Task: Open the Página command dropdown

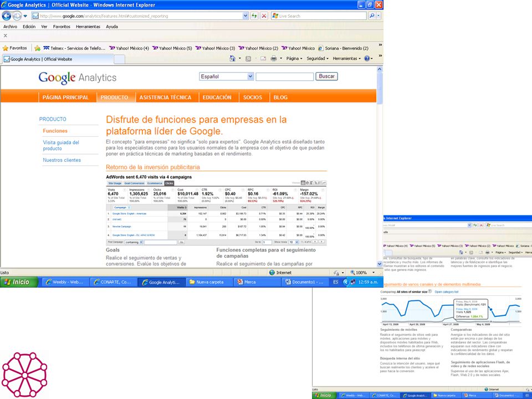Action: (x=294, y=58)
